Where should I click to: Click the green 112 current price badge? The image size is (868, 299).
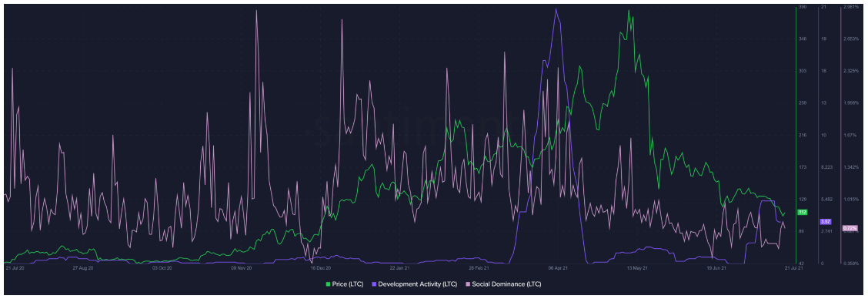802,212
